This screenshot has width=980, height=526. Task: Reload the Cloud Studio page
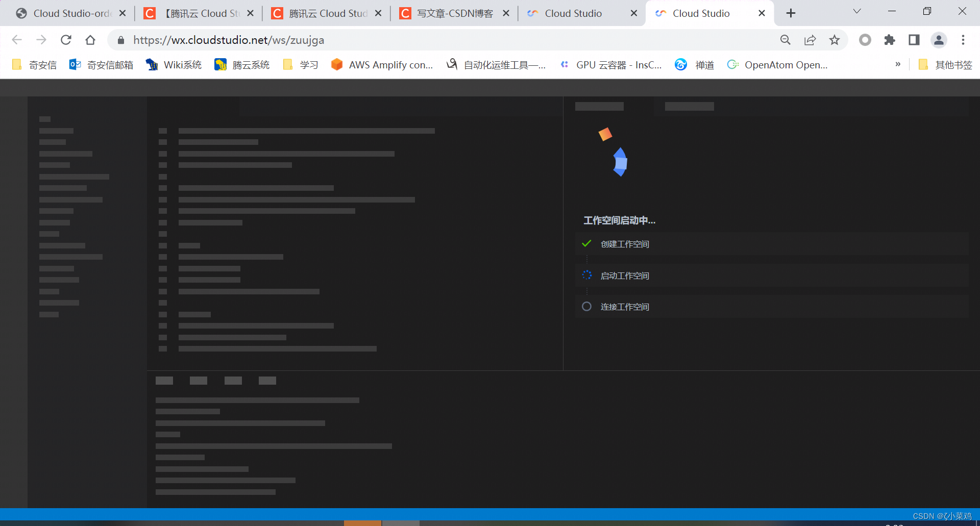click(66, 40)
